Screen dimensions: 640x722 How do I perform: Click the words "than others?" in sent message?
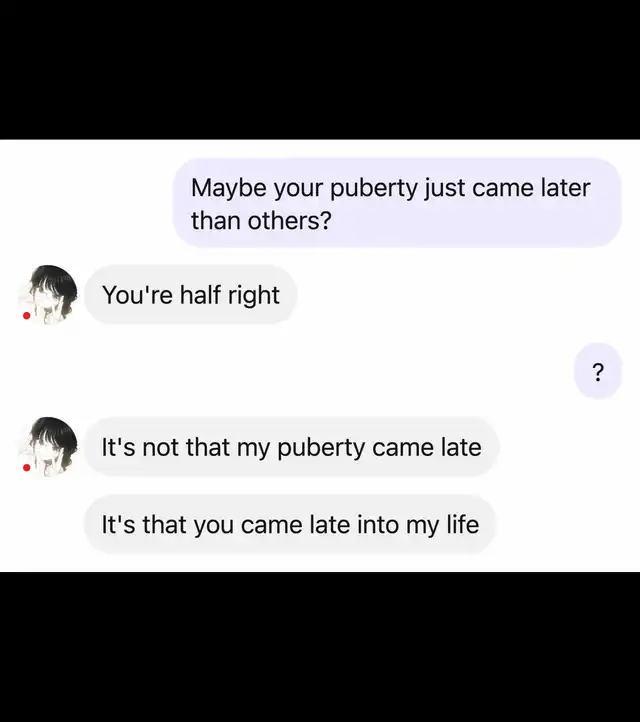(x=261, y=221)
